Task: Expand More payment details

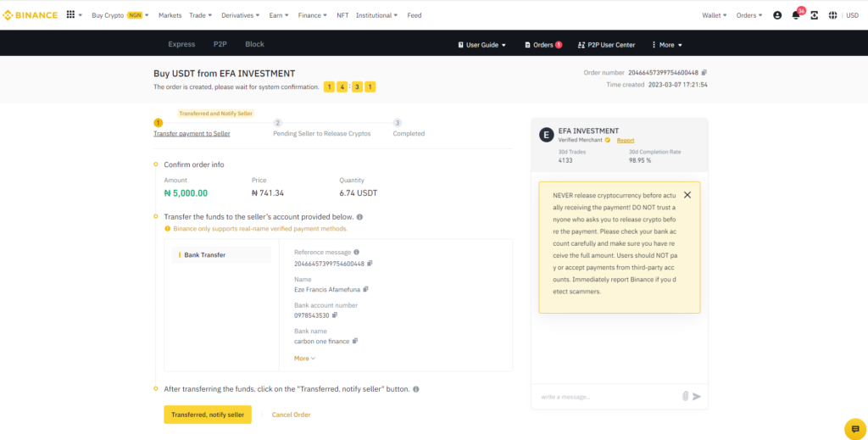Action: (304, 359)
